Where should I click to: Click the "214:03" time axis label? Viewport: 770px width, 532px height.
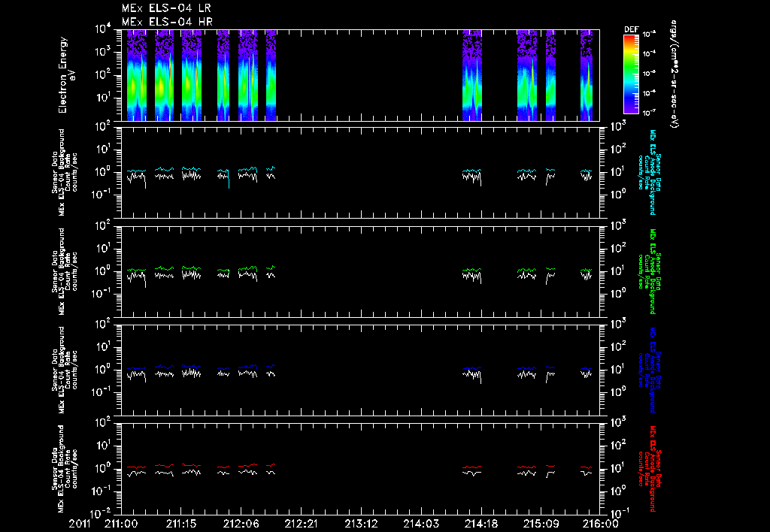[x=421, y=524]
